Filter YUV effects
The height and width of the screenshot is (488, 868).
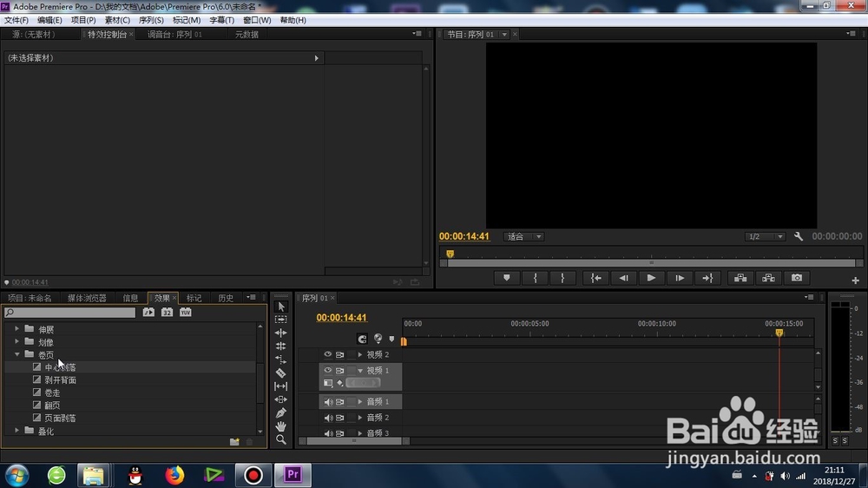(x=185, y=313)
